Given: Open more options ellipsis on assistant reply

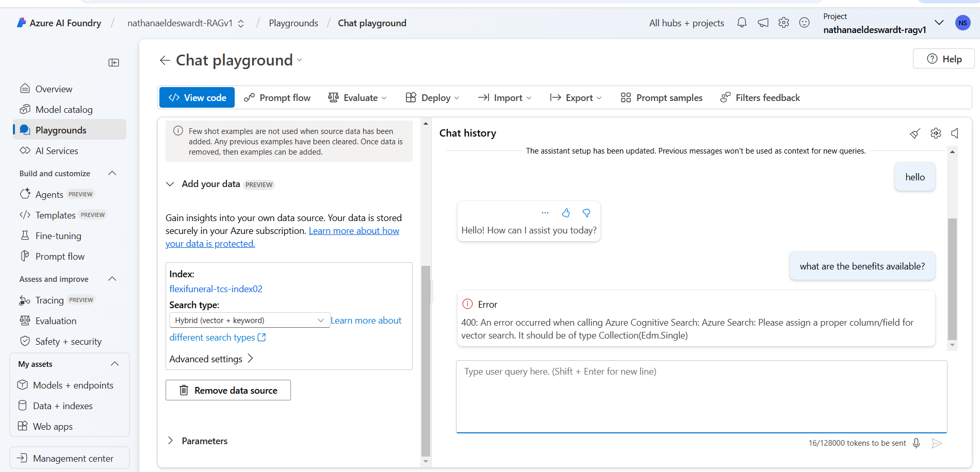Looking at the screenshot, I should point(545,213).
